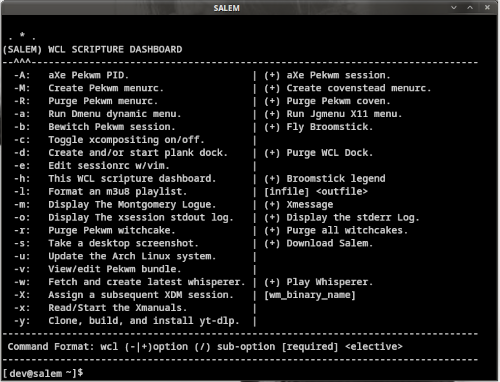Click 'Update the Arch Linux system.' line
This screenshot has width=500, height=382.
coord(115,256)
